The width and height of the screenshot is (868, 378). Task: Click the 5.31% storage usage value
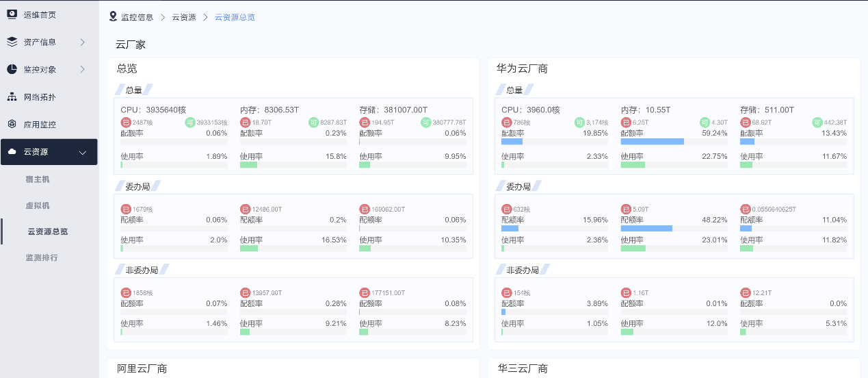tap(835, 323)
